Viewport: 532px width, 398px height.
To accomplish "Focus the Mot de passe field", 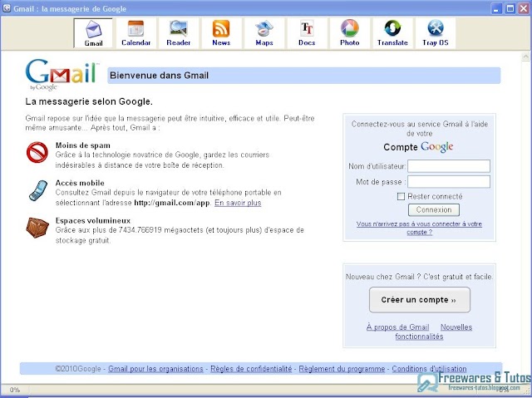I will click(x=449, y=182).
